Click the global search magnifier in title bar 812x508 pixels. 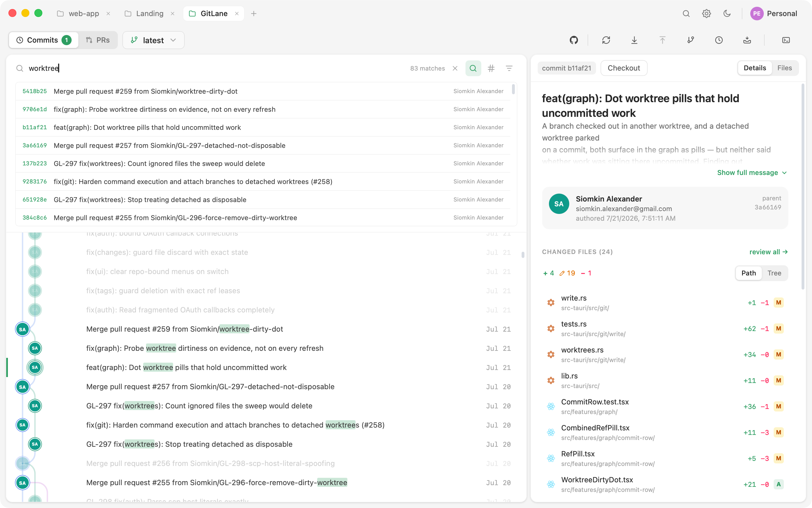(x=686, y=14)
